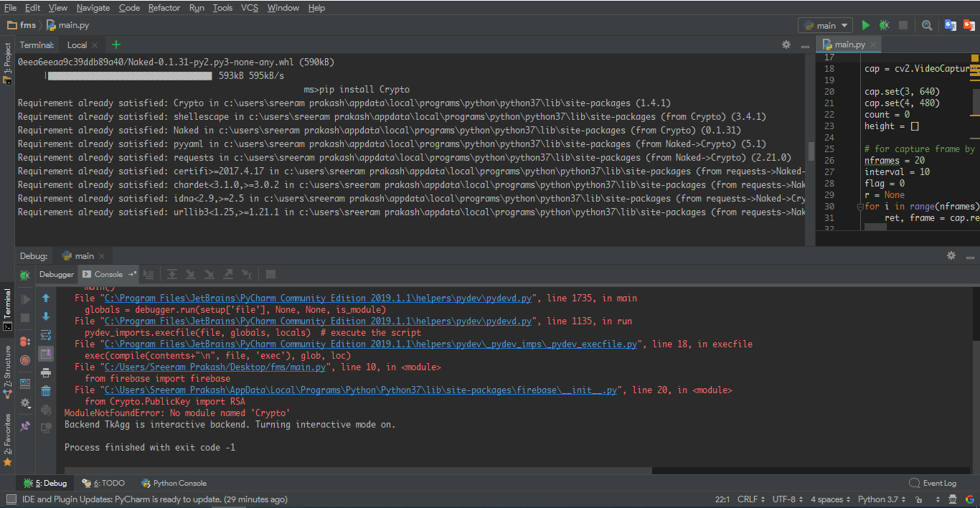Image resolution: width=980 pixels, height=508 pixels.
Task: Open the 'main' run configuration dropdown
Action: click(x=825, y=24)
